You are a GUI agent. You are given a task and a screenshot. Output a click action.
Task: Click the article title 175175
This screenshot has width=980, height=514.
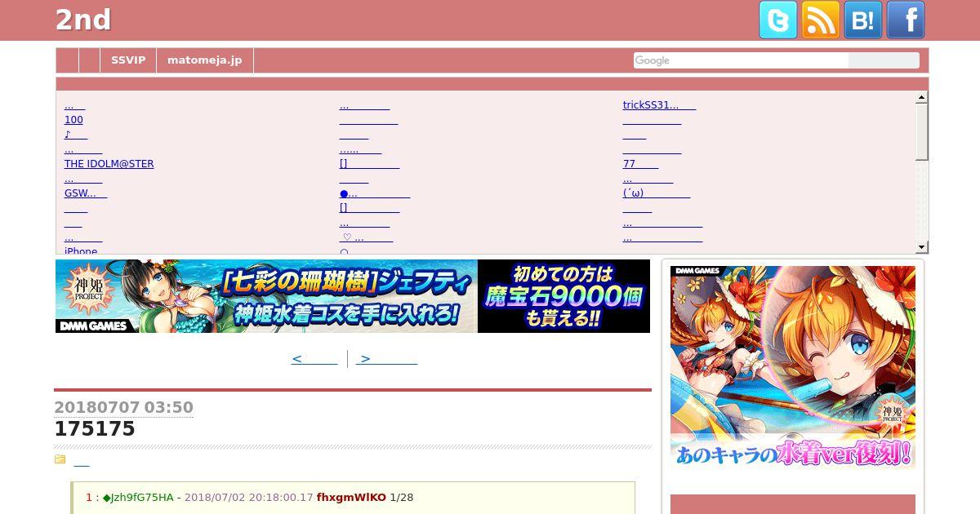point(95,429)
